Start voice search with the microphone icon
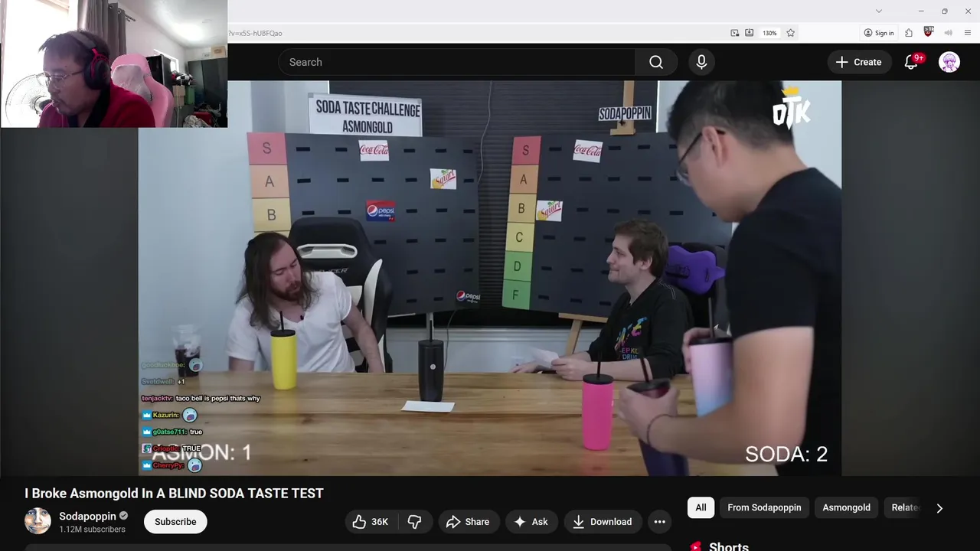 point(701,62)
